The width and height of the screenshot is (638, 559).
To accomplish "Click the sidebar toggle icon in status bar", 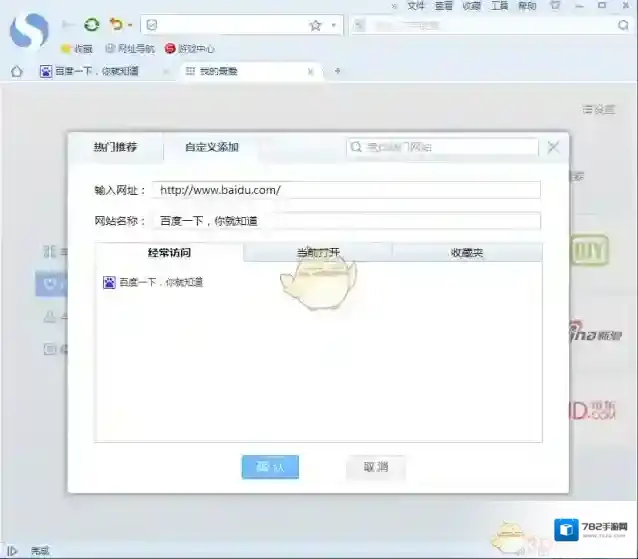I will pos(11,551).
